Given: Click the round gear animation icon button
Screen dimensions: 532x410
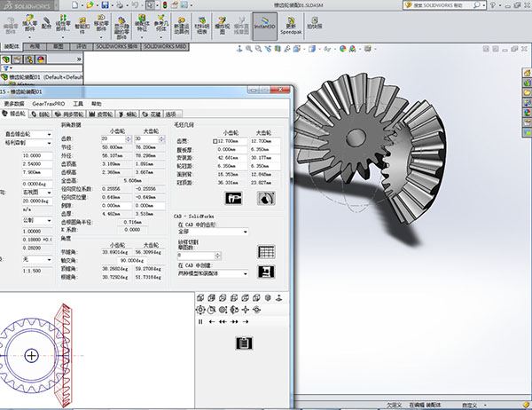Looking at the screenshot, I should [266, 198].
